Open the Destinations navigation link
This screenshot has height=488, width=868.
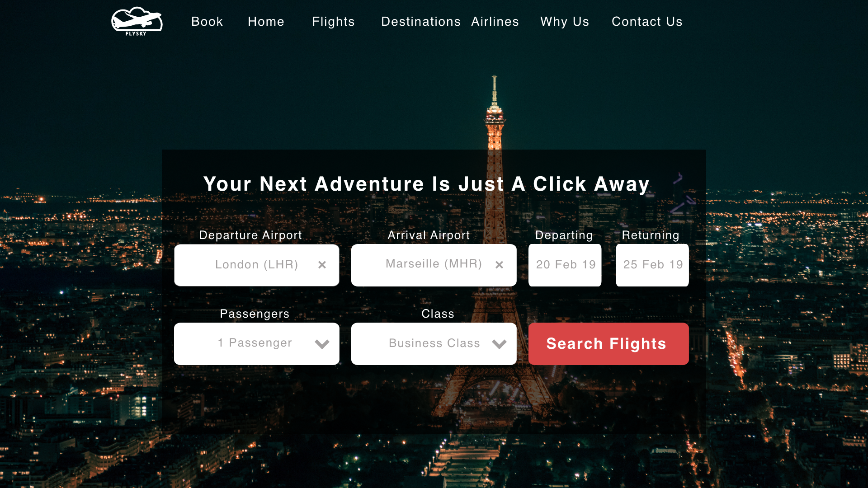(421, 22)
